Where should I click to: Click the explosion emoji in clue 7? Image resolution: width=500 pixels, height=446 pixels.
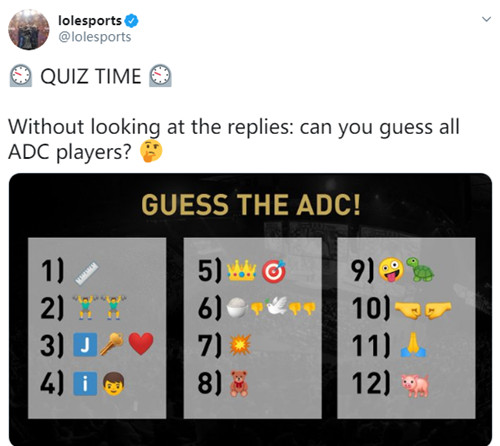click(240, 345)
